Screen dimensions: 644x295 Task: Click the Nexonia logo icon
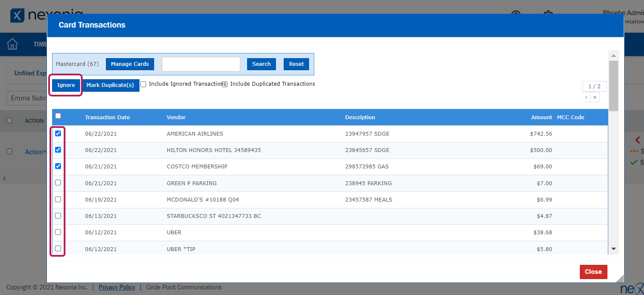click(17, 16)
